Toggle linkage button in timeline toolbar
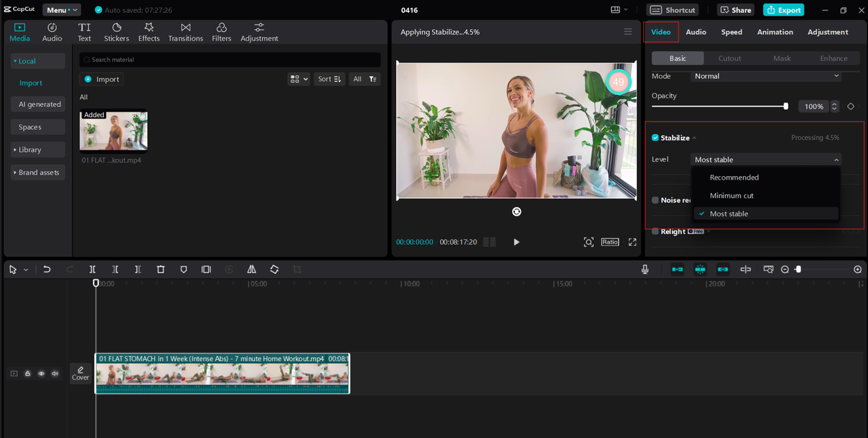This screenshot has height=438, width=868. click(x=723, y=269)
